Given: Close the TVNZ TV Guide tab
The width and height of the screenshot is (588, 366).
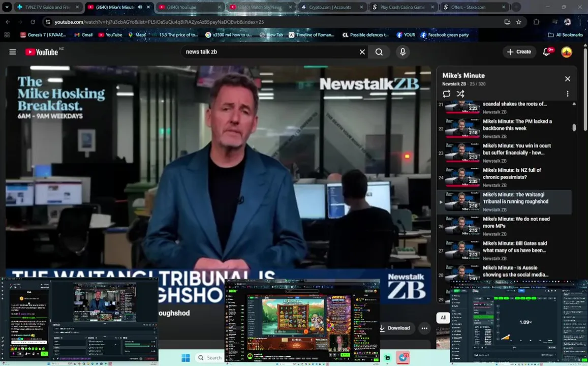Looking at the screenshot, I should coord(77,7).
